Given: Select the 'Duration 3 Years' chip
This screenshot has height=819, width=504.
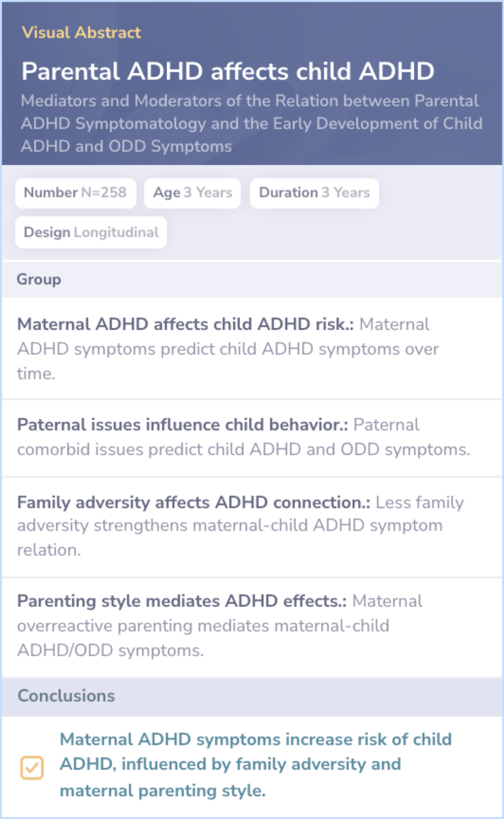Looking at the screenshot, I should coord(314,193).
